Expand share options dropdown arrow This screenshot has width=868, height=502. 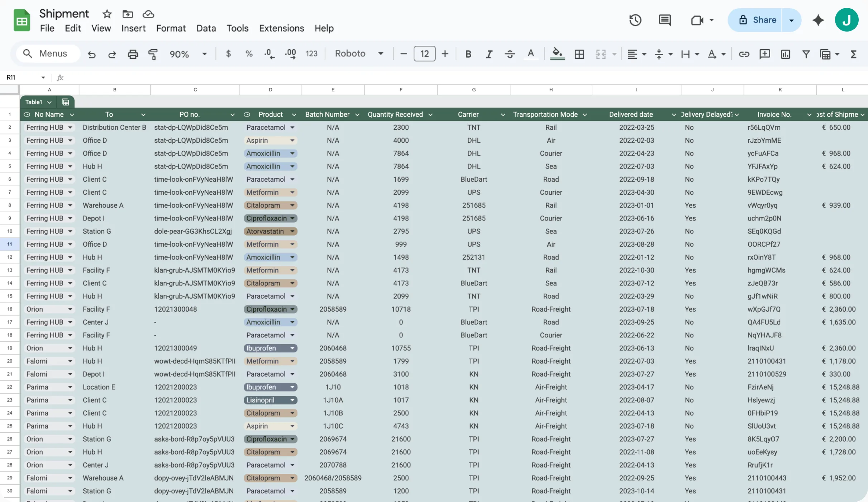pyautogui.click(x=791, y=20)
